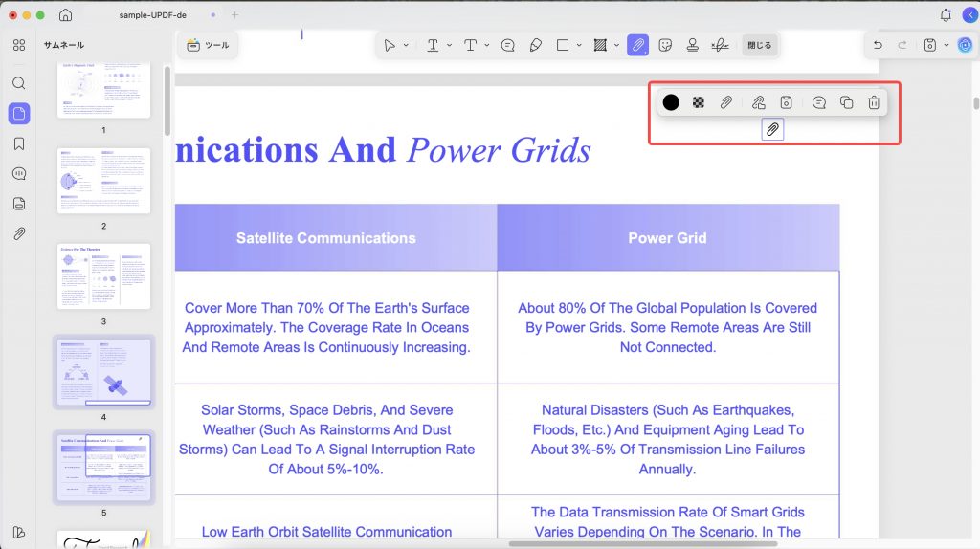Add a note to the attachment annotation
This screenshot has width=980, height=549.
click(x=819, y=102)
